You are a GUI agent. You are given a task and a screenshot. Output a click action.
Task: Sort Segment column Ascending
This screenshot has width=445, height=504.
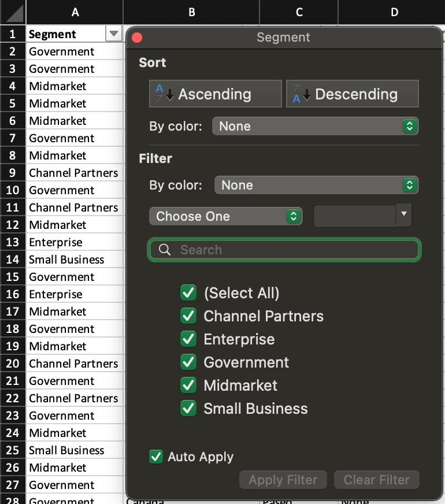click(215, 94)
